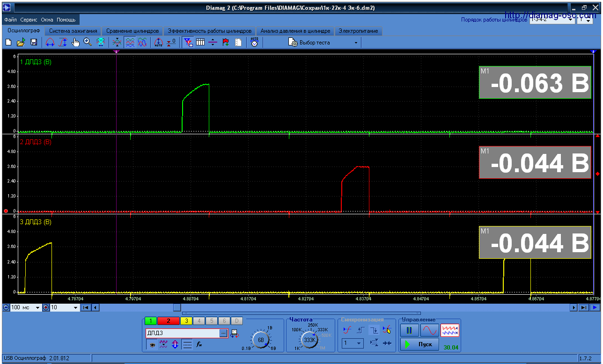Create a new file with blank page icon
The width and height of the screenshot is (603, 364).
(x=8, y=43)
